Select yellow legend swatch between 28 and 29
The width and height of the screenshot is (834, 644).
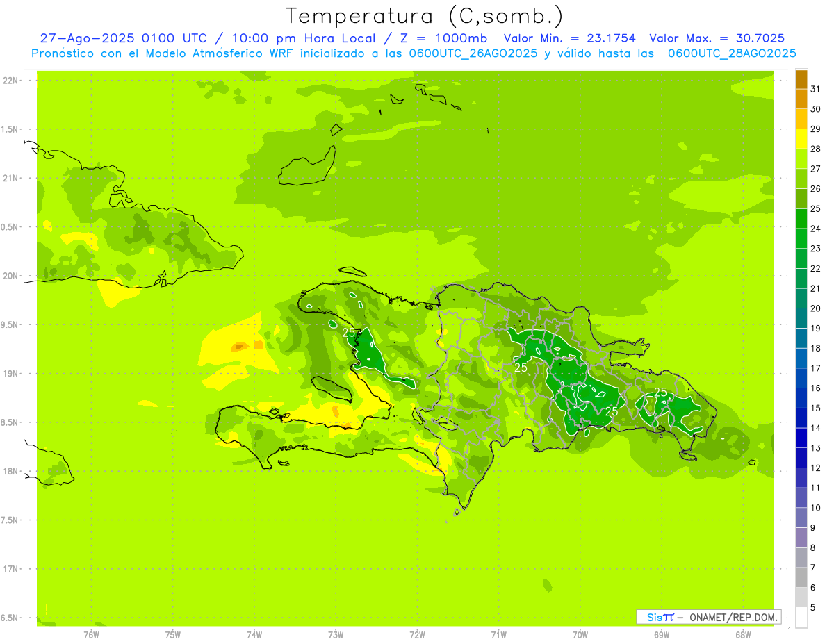point(801,139)
